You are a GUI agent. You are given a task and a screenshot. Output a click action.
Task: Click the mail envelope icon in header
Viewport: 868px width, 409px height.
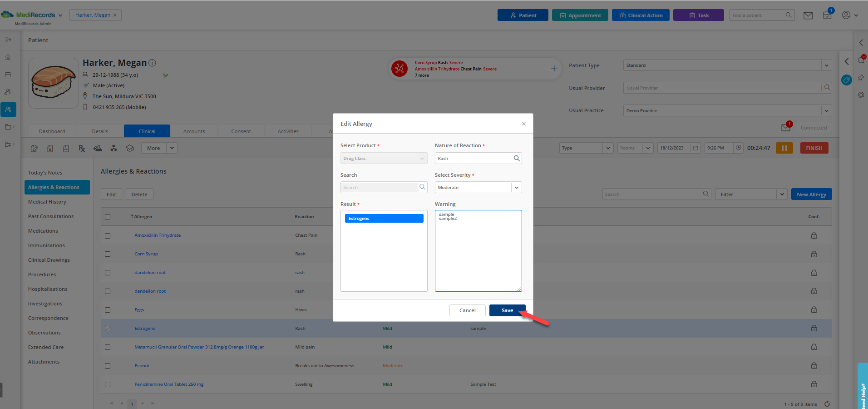click(808, 15)
